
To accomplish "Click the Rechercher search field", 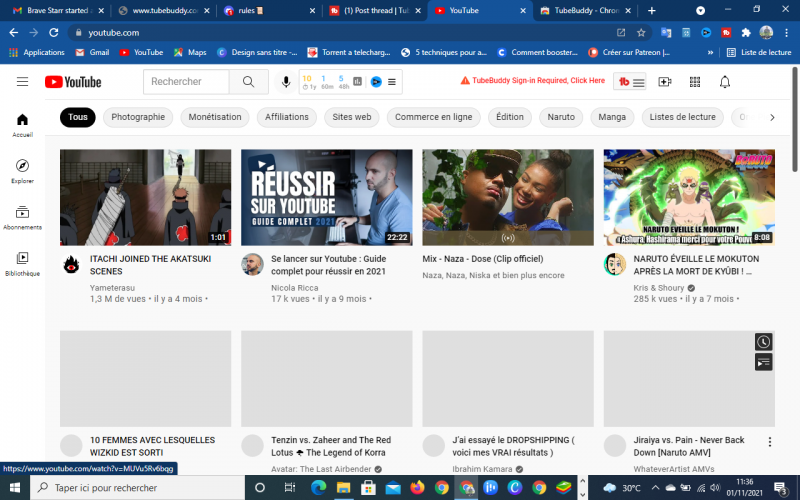I will [x=186, y=82].
